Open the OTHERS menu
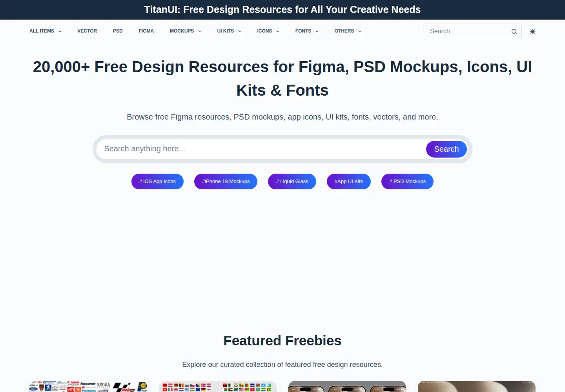The image size is (565, 392). click(x=344, y=31)
